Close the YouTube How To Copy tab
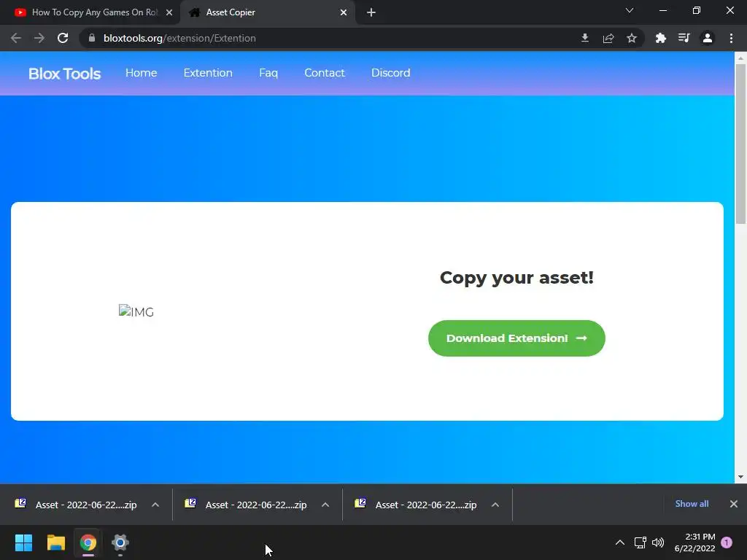747x560 pixels. [169, 12]
